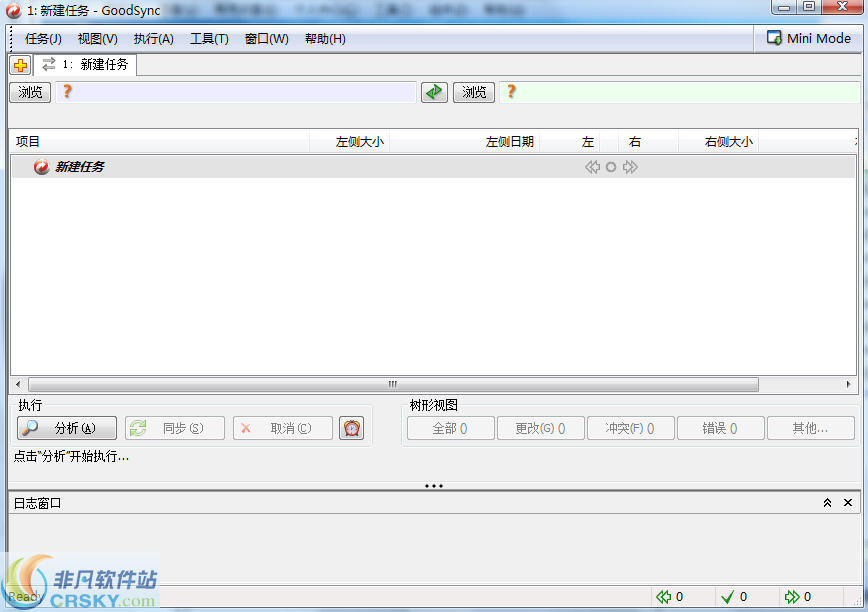This screenshot has width=868, height=612.
Task: Toggle left-direction sync arrow on the 新建任务 row
Action: 593,167
